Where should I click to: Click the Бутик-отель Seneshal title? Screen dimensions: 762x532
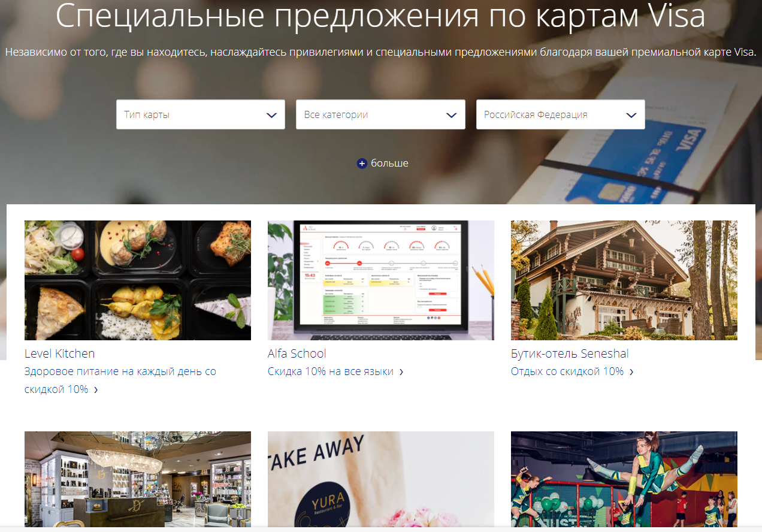[x=570, y=353]
